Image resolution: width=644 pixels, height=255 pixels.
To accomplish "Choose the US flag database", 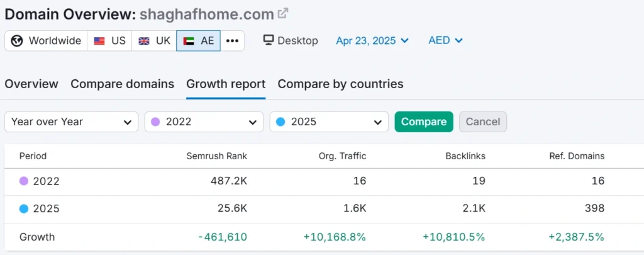I will click(x=109, y=41).
